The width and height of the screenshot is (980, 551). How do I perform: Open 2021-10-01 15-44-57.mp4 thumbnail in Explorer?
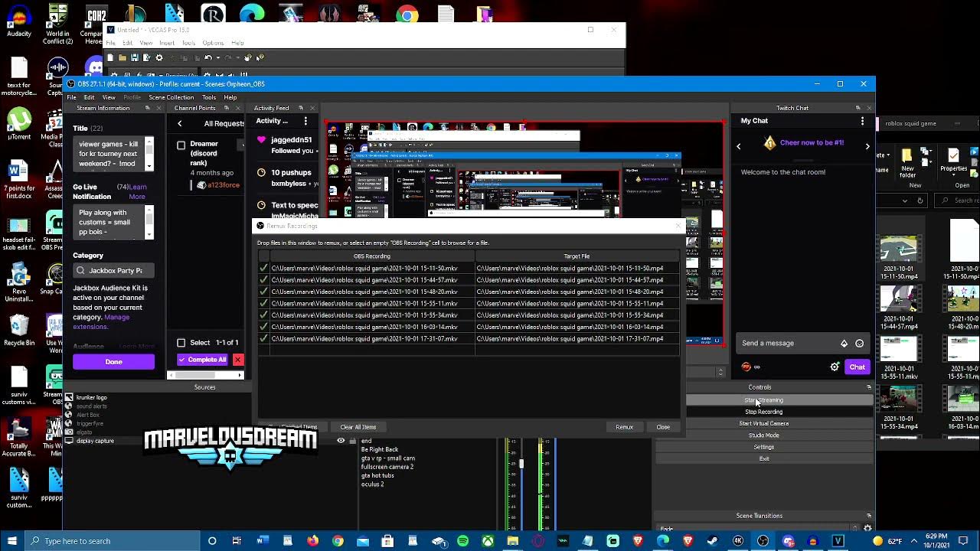(x=899, y=305)
